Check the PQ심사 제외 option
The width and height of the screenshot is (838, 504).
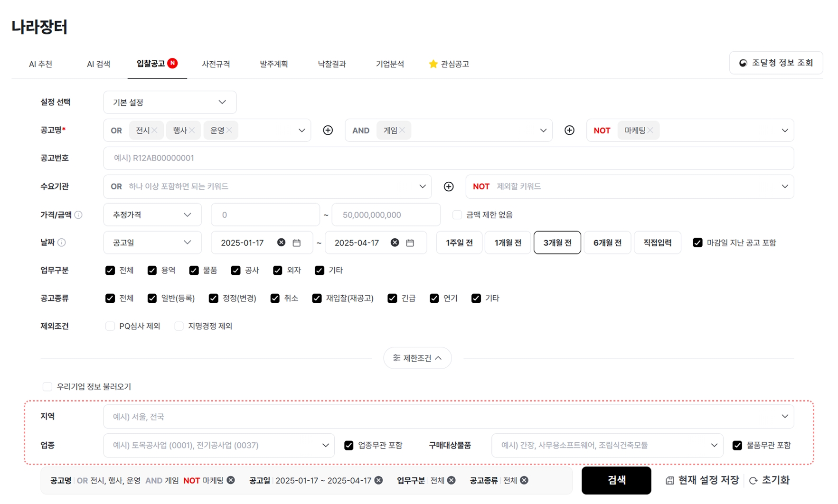click(110, 326)
